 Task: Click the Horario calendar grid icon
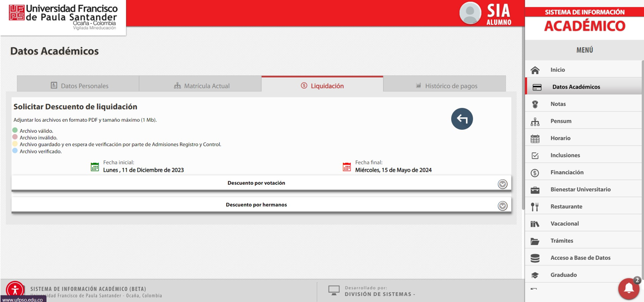tap(535, 139)
